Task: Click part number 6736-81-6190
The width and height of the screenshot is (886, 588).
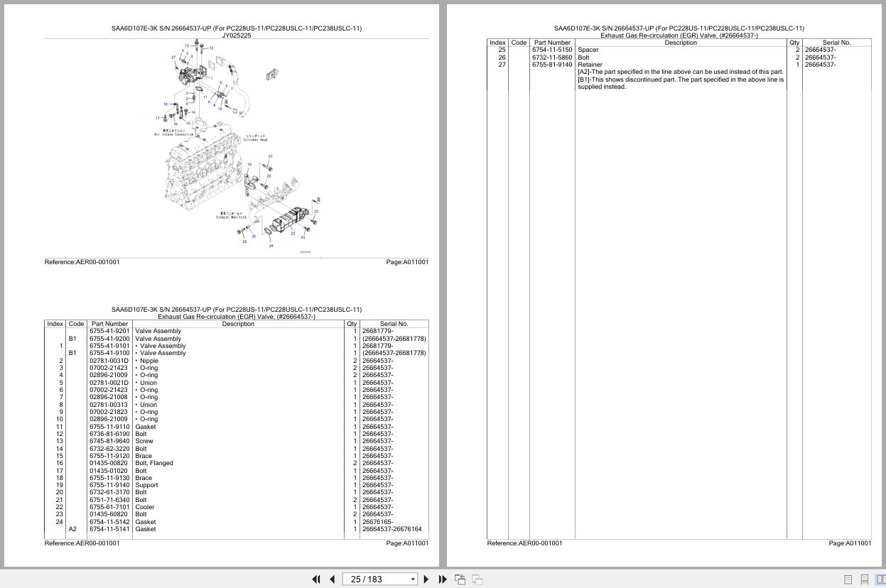Action: [109, 434]
